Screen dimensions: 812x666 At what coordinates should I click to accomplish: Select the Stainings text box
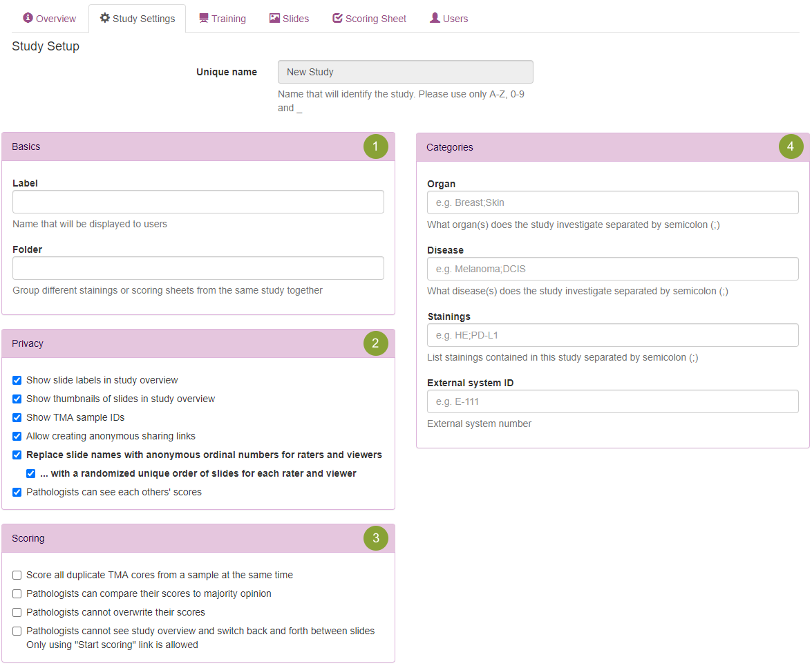tap(612, 335)
